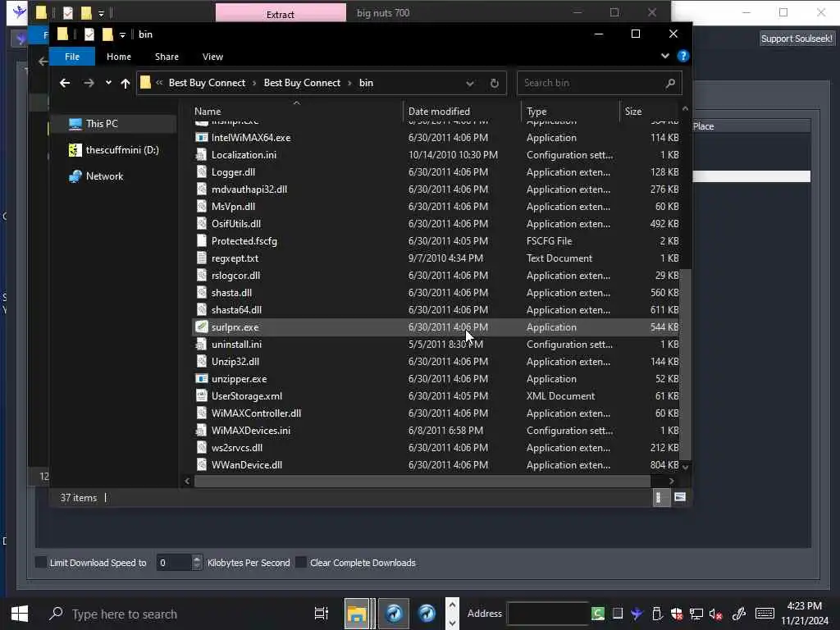The width and height of the screenshot is (840, 630).
Task: Click the properties quick access icon in bin titlebar
Action: (89, 34)
